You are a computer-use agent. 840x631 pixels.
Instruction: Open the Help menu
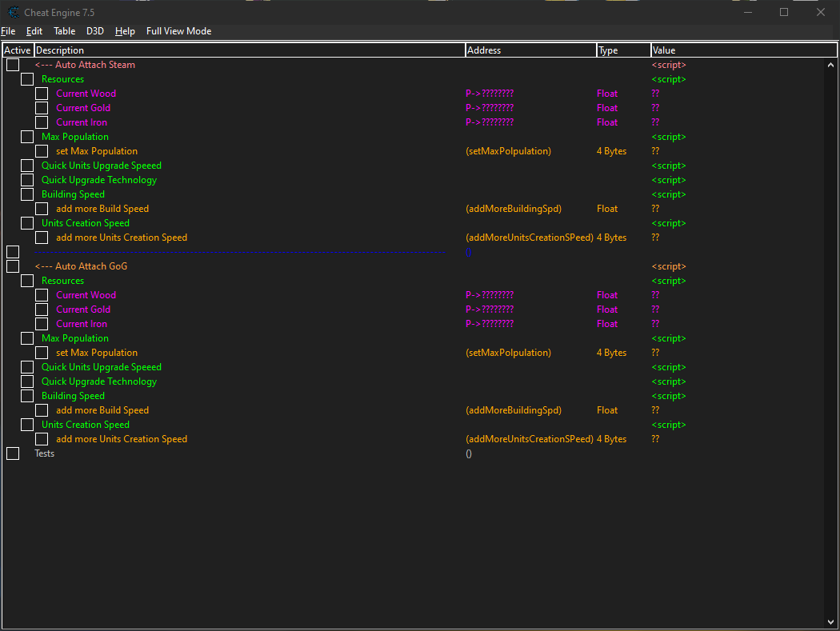pyautogui.click(x=125, y=31)
